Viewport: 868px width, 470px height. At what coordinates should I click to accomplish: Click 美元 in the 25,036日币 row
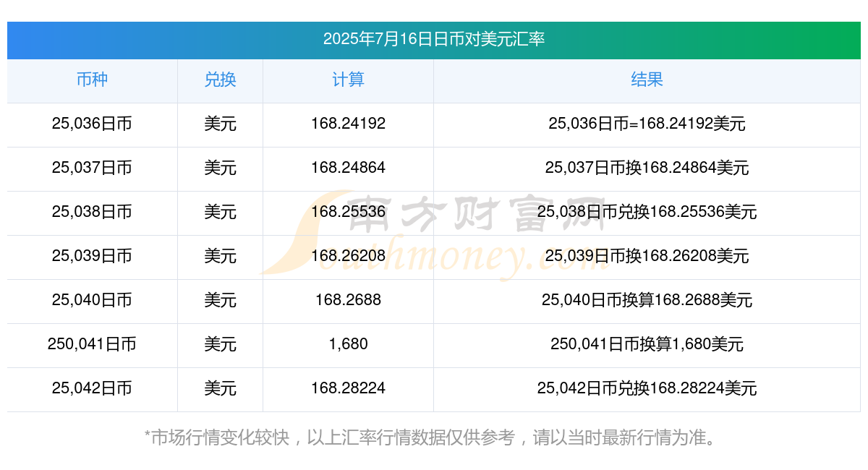pyautogui.click(x=220, y=124)
